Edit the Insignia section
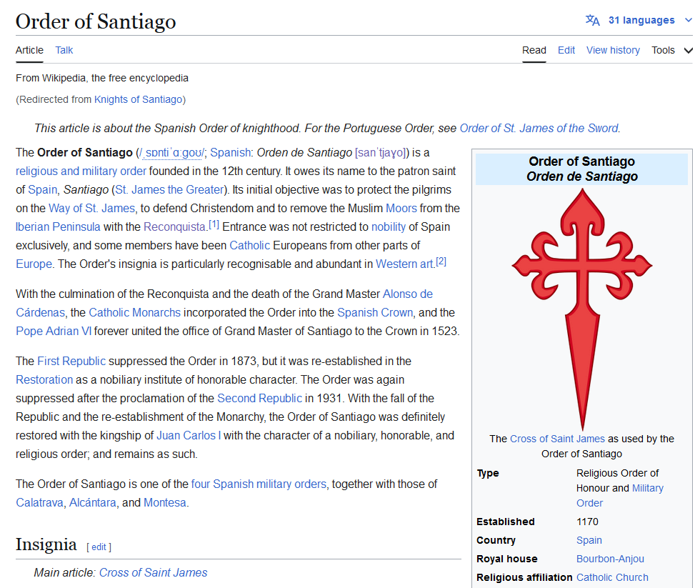Screen dimensions: 700x588 pos(99,547)
